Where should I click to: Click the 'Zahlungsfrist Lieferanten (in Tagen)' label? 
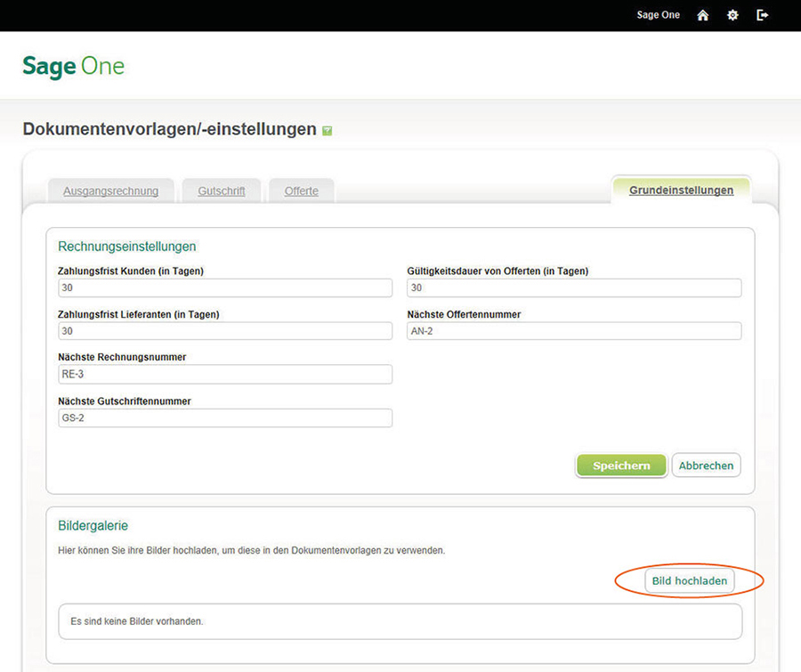[x=139, y=314]
